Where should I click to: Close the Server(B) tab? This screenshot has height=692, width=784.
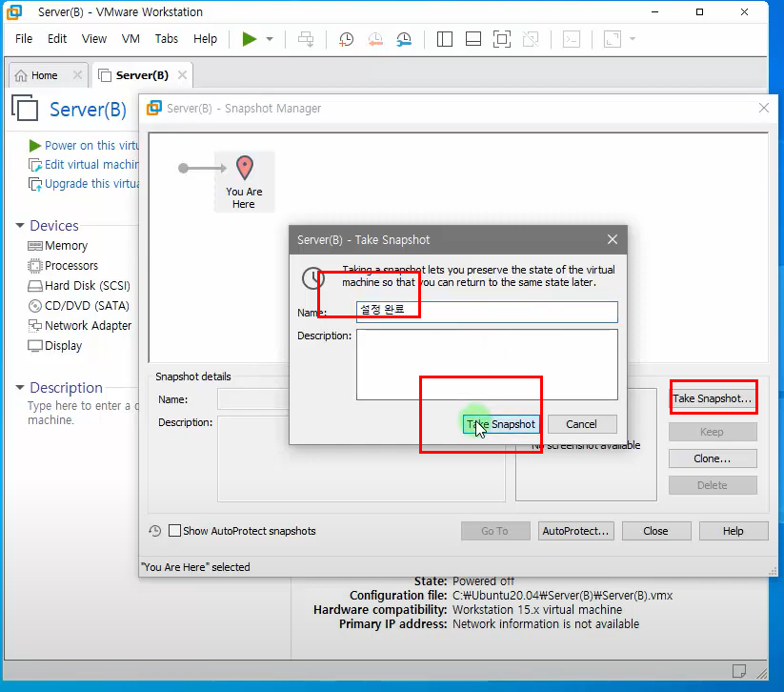pyautogui.click(x=183, y=75)
